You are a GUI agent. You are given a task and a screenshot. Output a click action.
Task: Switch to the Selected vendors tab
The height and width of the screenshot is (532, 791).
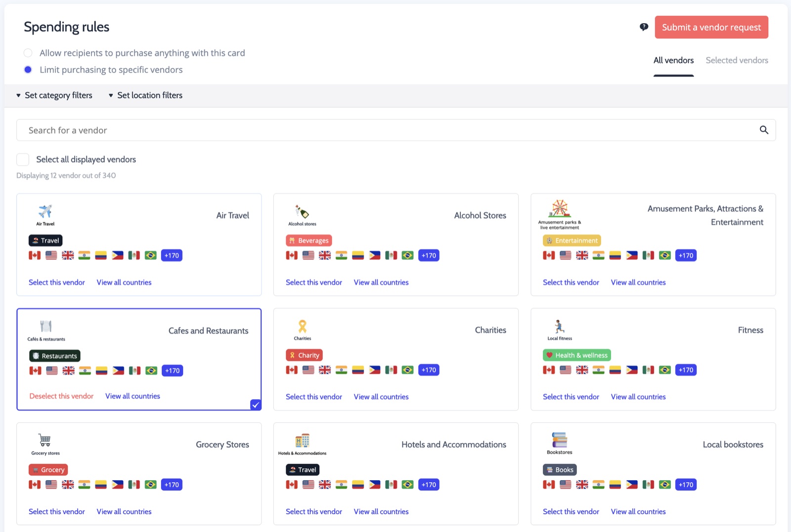[x=737, y=60]
